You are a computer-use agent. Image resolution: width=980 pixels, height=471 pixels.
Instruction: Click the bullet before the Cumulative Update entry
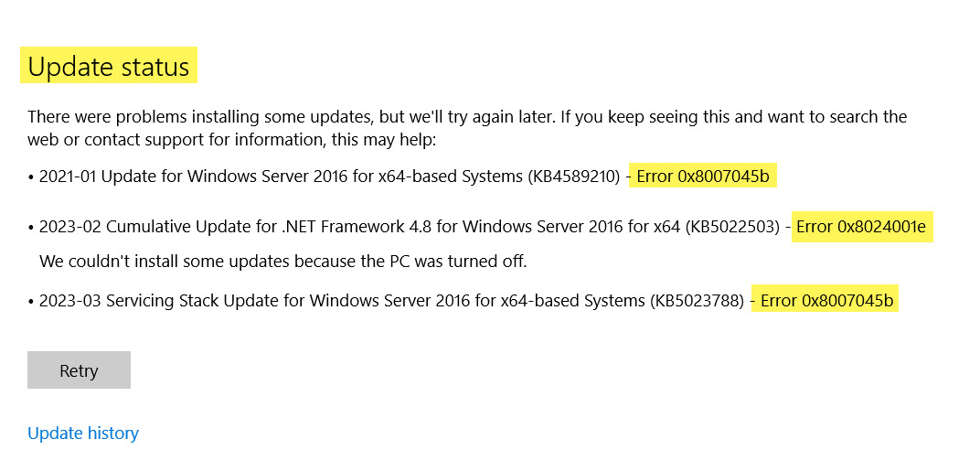[x=31, y=227]
